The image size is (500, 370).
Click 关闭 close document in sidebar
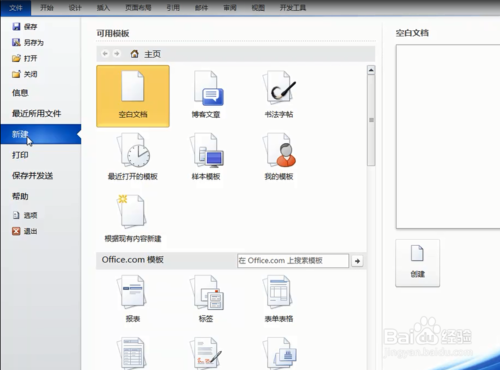pos(25,74)
